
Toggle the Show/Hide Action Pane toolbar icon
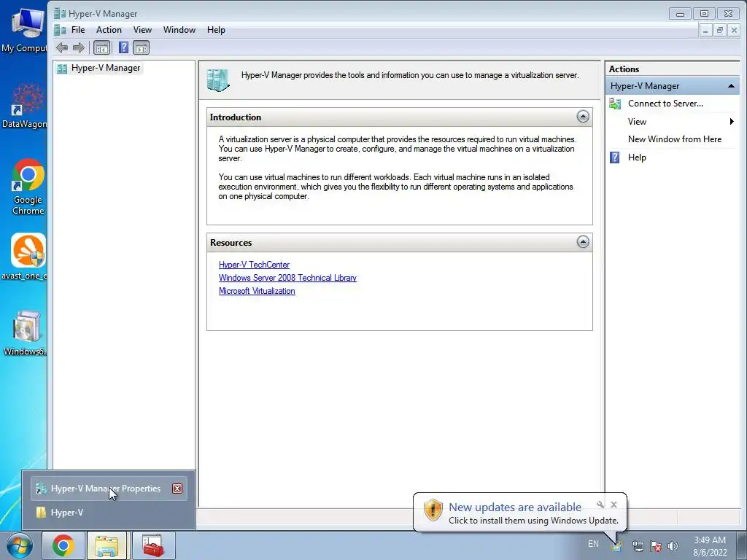141,47
